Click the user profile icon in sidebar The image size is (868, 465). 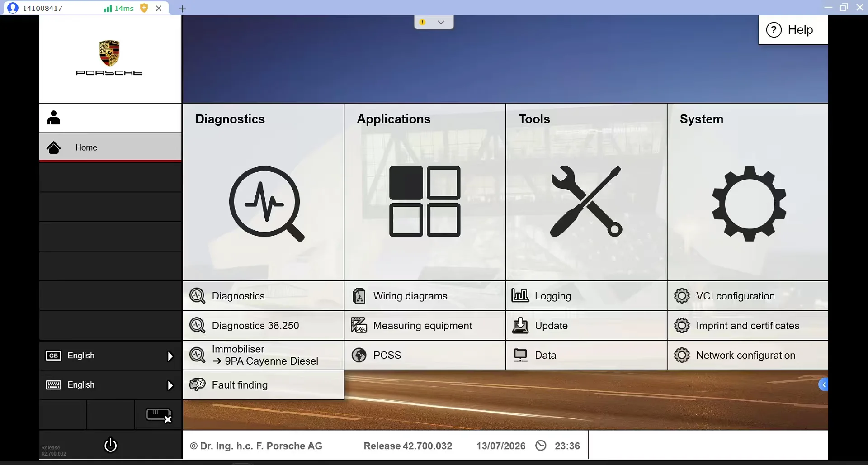point(54,118)
